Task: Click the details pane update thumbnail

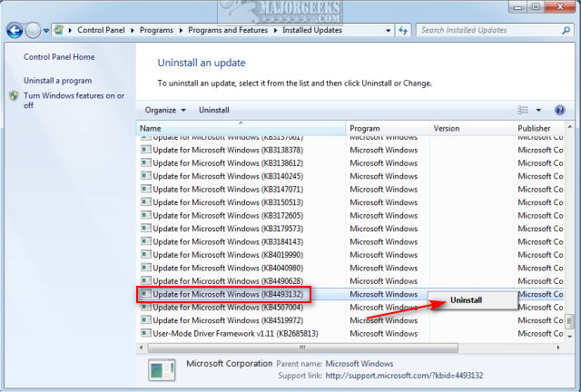Action: pos(162,370)
